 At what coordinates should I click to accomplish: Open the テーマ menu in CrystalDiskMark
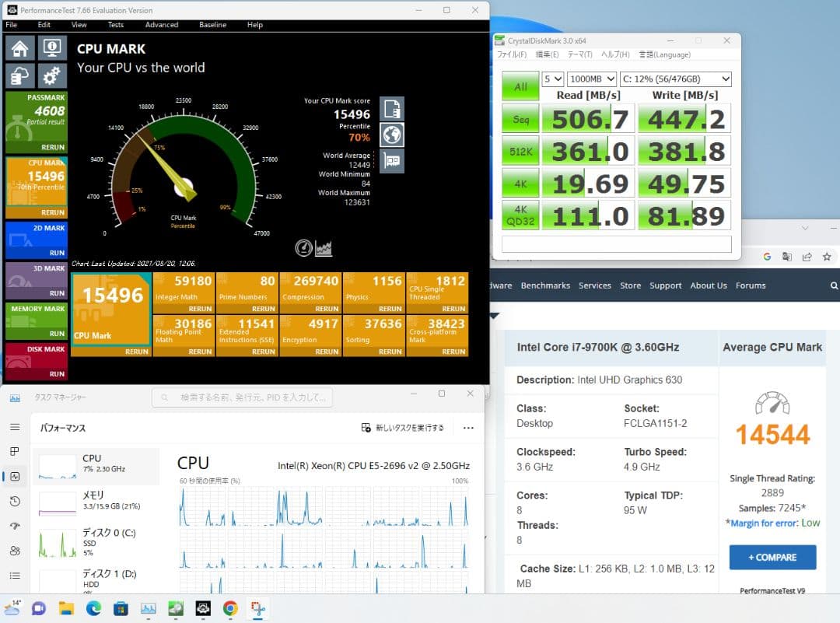point(580,54)
